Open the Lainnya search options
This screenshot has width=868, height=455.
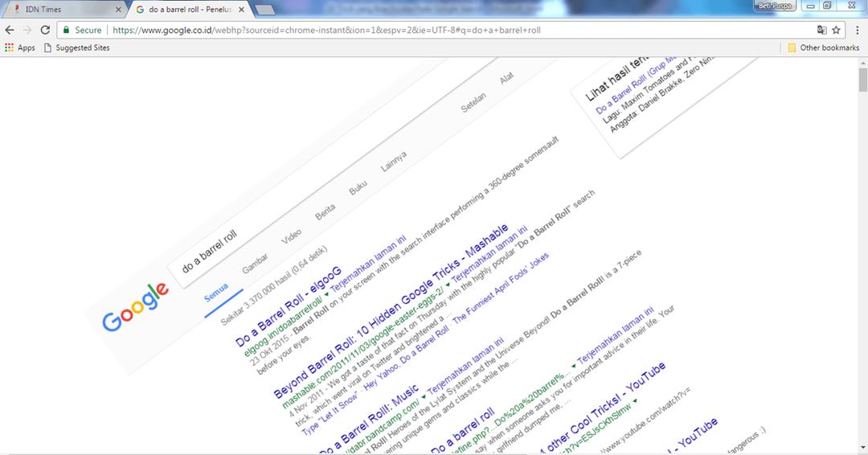coord(394,161)
